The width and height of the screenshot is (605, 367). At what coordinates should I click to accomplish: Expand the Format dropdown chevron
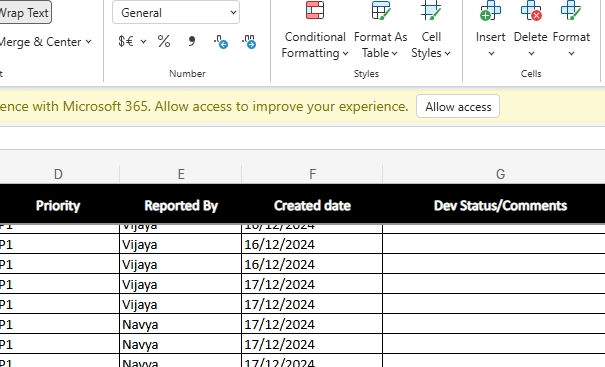(571, 54)
